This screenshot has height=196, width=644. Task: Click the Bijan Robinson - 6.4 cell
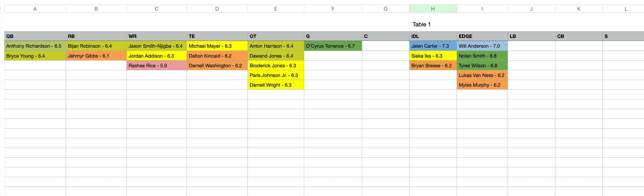[x=96, y=46]
